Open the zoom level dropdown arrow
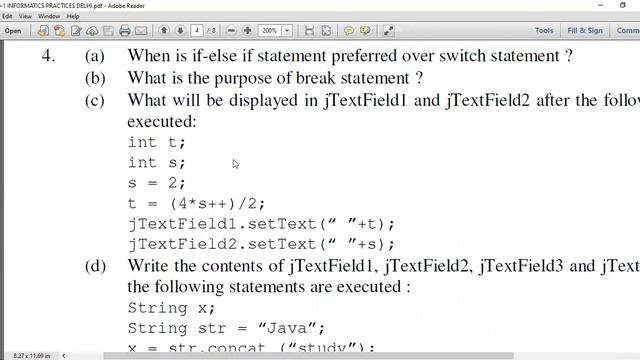 (x=287, y=31)
